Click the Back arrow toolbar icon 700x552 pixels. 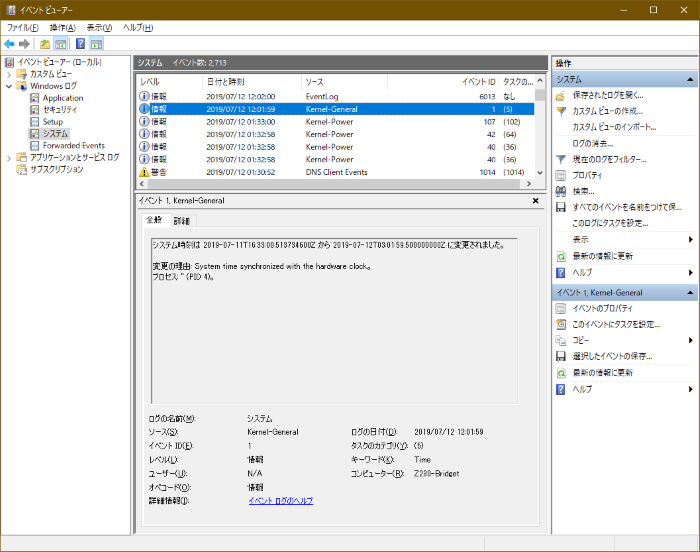coord(9,44)
